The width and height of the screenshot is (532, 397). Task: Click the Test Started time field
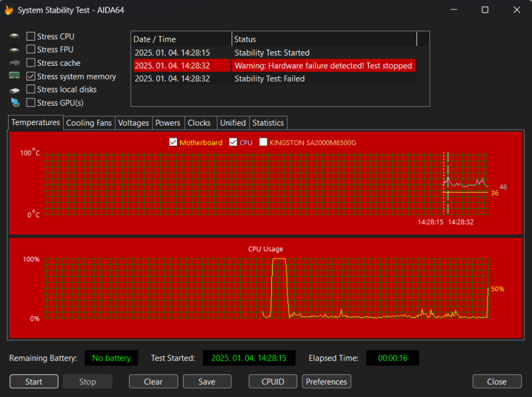tap(249, 358)
